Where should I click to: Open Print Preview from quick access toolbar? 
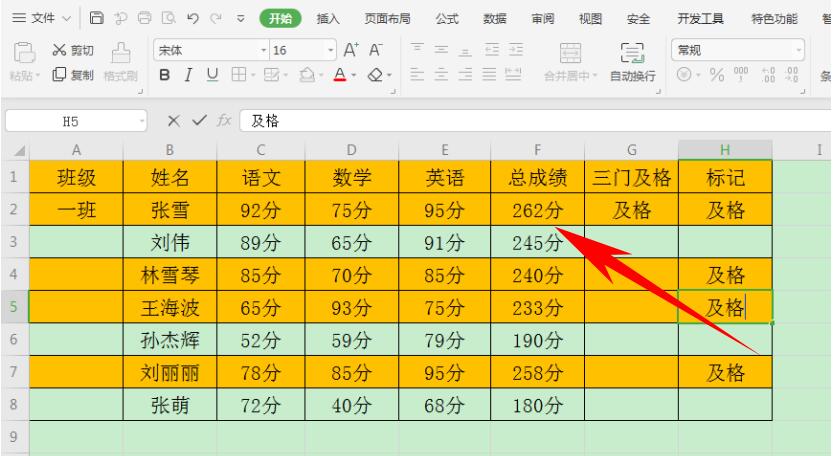click(168, 18)
